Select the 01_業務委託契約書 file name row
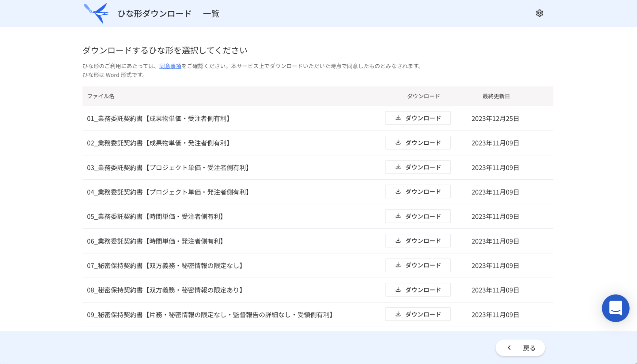 pyautogui.click(x=158, y=118)
